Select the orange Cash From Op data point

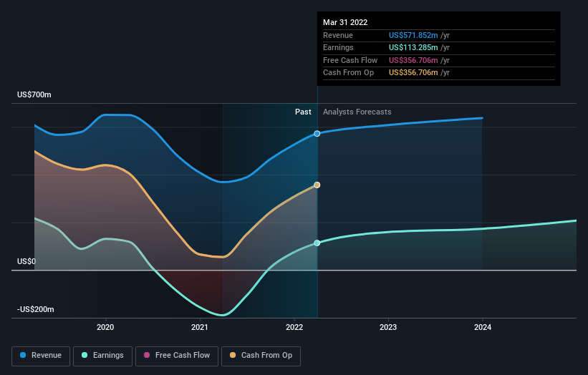coord(317,185)
